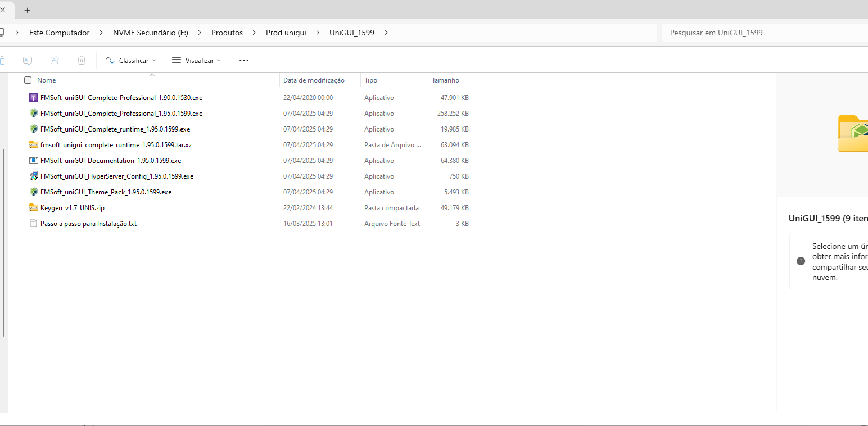Screen dimensions: 868x426
Task: Navigate to Prod unigui breadcrumb
Action: click(x=286, y=33)
